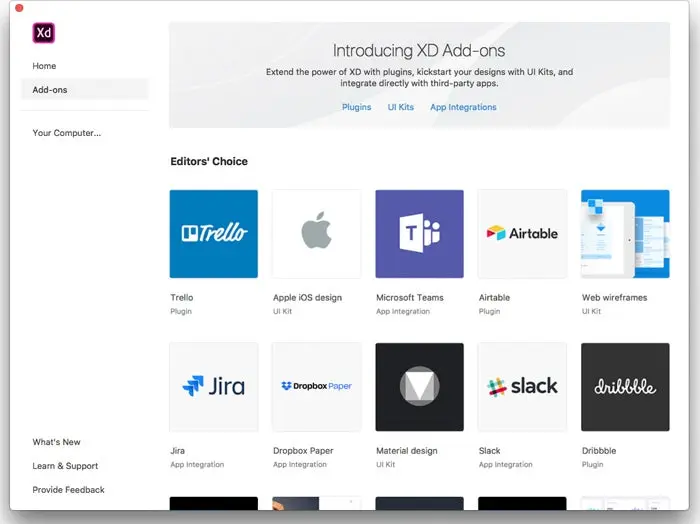Jump to Plugins section link
Image resolution: width=700 pixels, height=524 pixels.
pos(356,107)
